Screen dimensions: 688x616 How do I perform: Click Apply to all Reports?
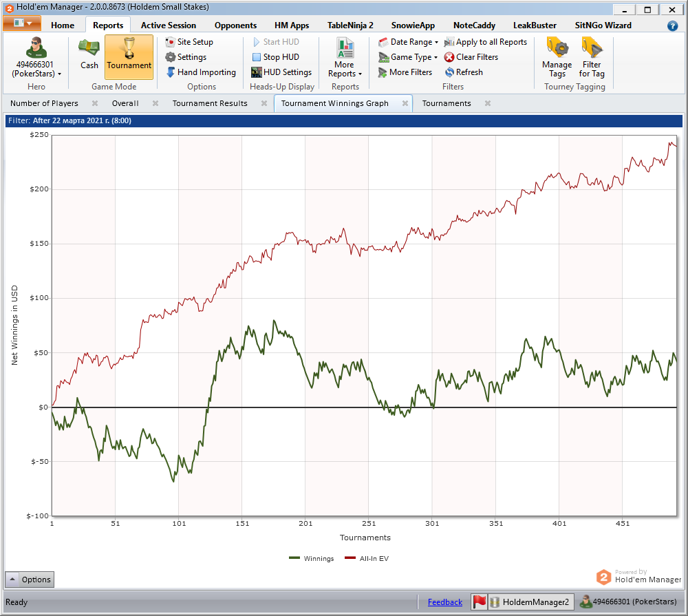coord(485,42)
